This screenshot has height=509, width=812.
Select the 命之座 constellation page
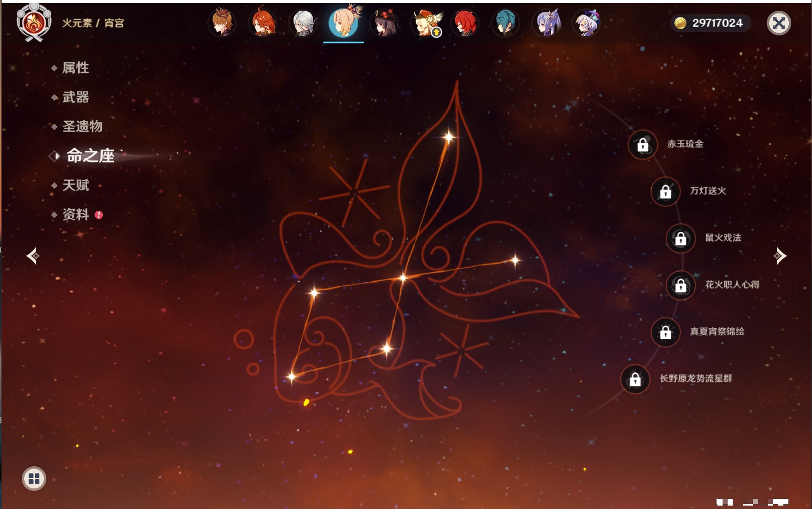point(91,156)
